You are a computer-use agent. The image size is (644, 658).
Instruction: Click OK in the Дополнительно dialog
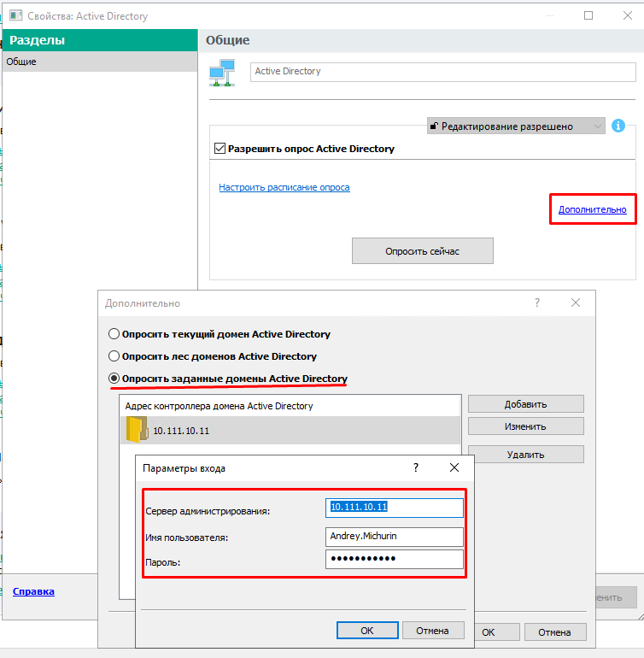click(497, 632)
